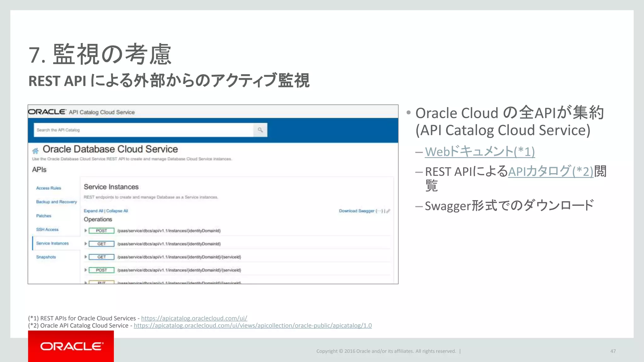Click the Swagger形式でのダウンロード bullet text
Viewport: 644px width, 362px height.
[509, 206]
